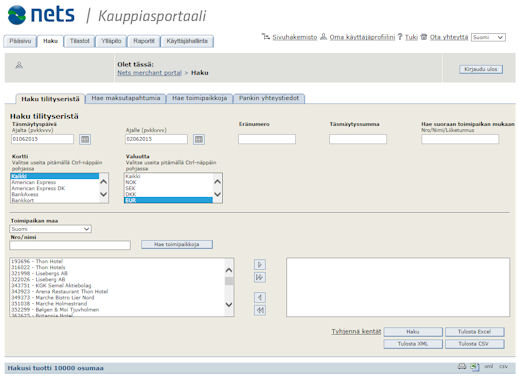Click the telephone icon beside Ota yhteyttä

click(x=424, y=37)
